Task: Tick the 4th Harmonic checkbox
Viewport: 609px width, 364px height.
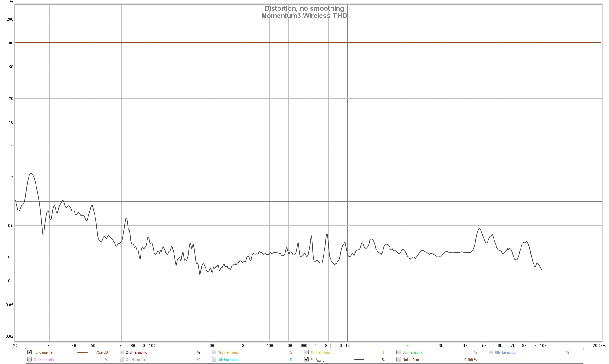Action: click(x=306, y=352)
